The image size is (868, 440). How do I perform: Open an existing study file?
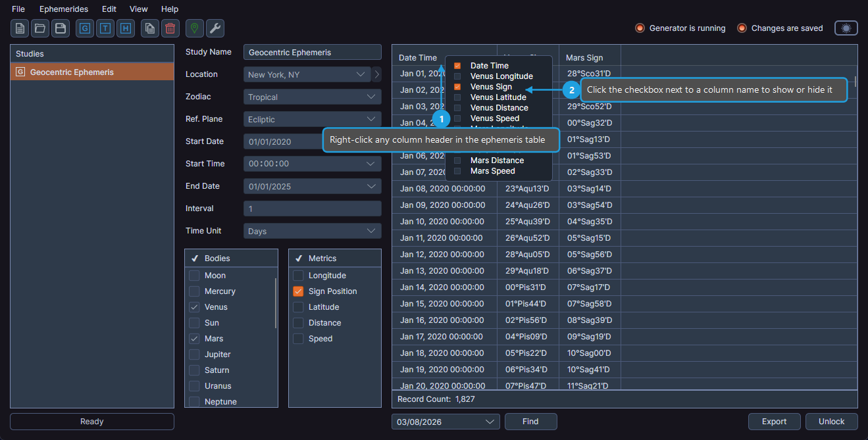pyautogui.click(x=40, y=28)
